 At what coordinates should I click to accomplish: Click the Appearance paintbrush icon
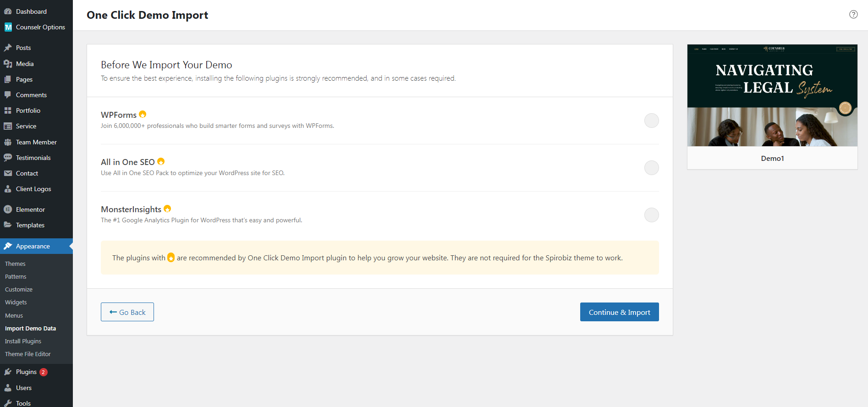pyautogui.click(x=8, y=246)
